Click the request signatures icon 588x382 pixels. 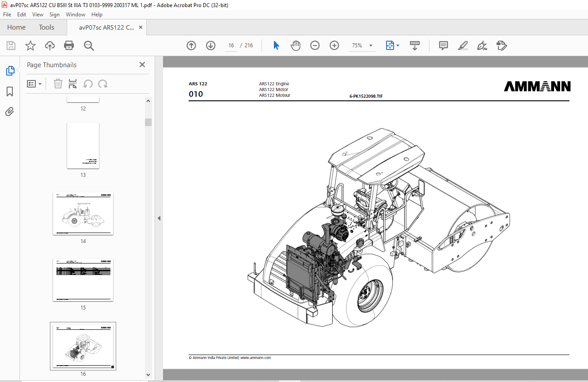[501, 46]
